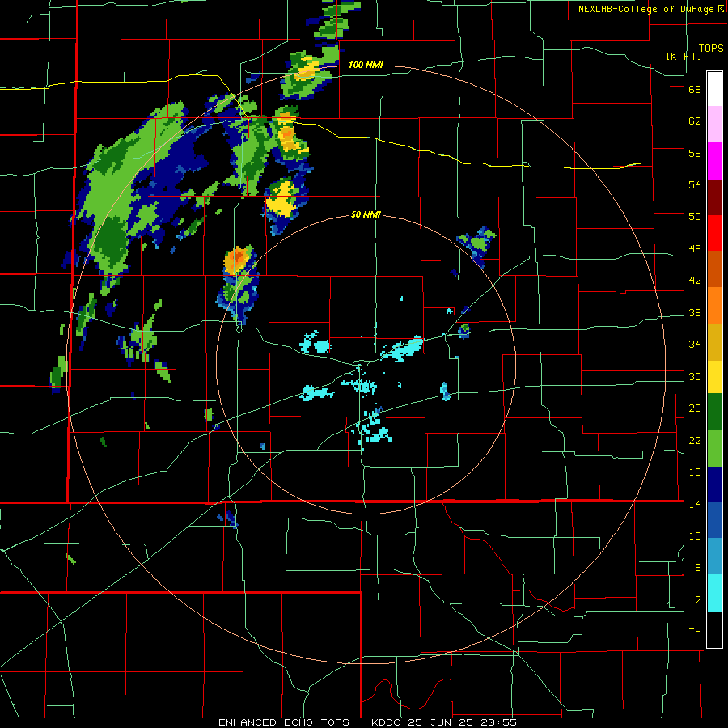Click the 2 legend value
This screenshot has height=728, width=728.
[698, 600]
